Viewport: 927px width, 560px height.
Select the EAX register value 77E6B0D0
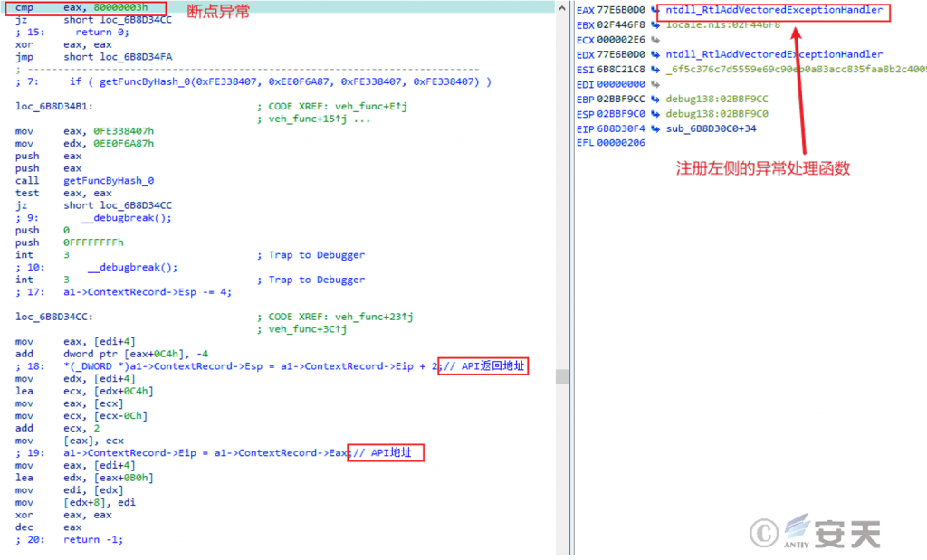coord(621,10)
